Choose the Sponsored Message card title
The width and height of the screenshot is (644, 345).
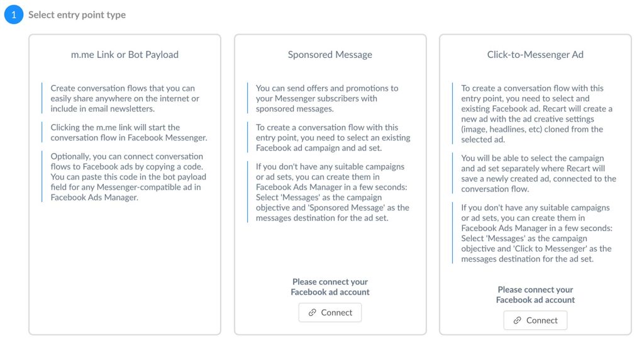[330, 55]
